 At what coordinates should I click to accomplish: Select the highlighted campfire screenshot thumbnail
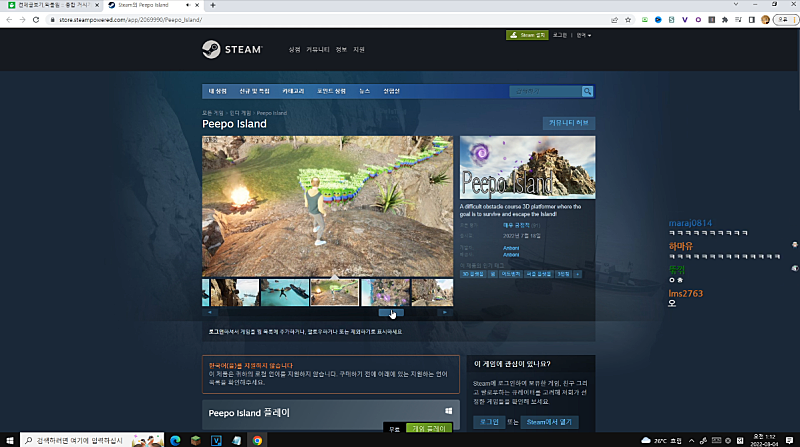[335, 292]
